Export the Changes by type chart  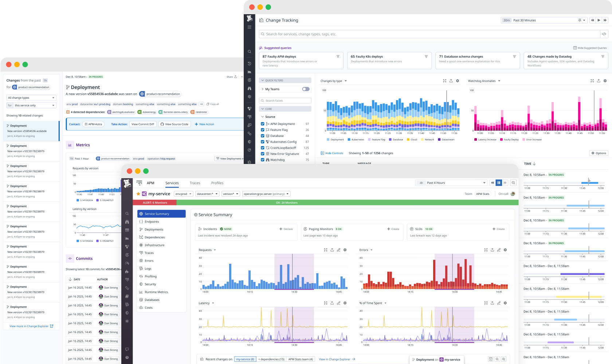451,81
